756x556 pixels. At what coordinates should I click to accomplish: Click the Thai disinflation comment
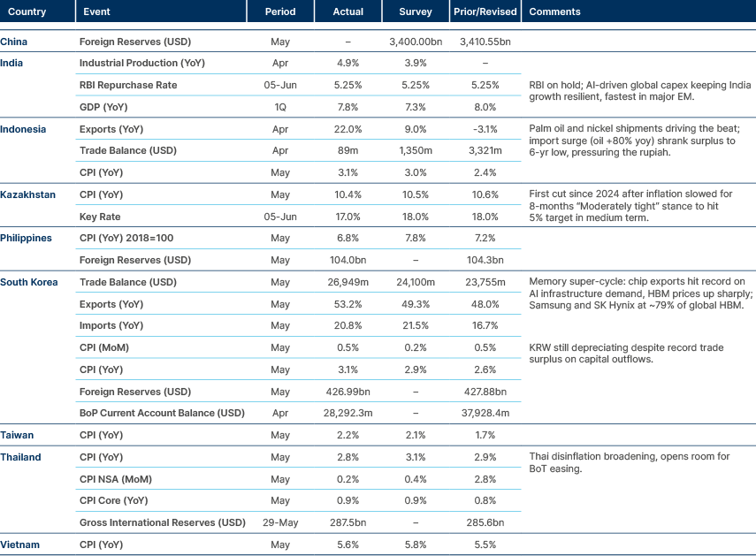tap(630, 462)
